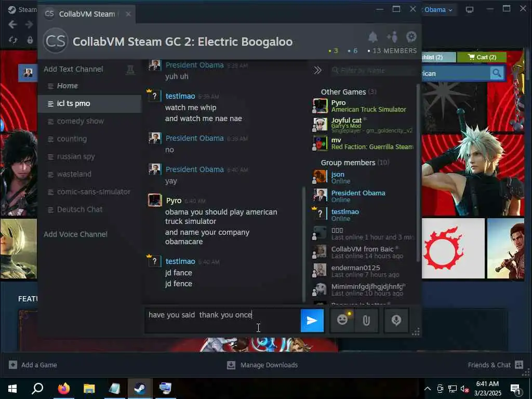The image size is (532, 399).
Task: Open the comedy show channel
Action: coord(89,121)
